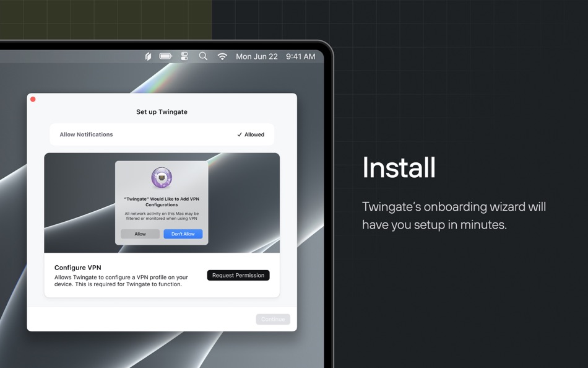588x368 pixels.
Task: Open Spotlight search magnifier icon
Action: 203,56
